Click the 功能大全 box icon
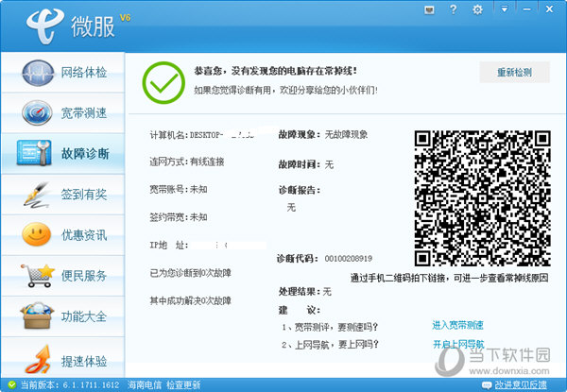 tap(37, 315)
